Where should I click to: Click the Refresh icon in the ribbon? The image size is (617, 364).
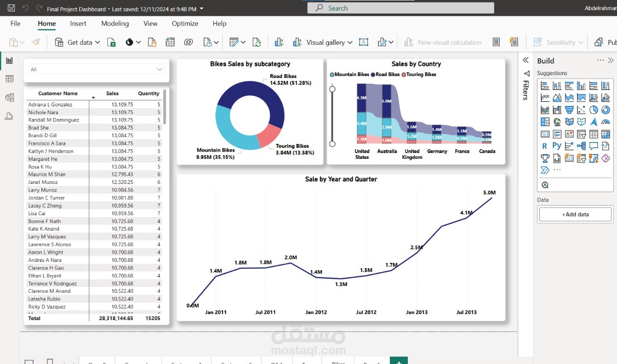(x=257, y=42)
